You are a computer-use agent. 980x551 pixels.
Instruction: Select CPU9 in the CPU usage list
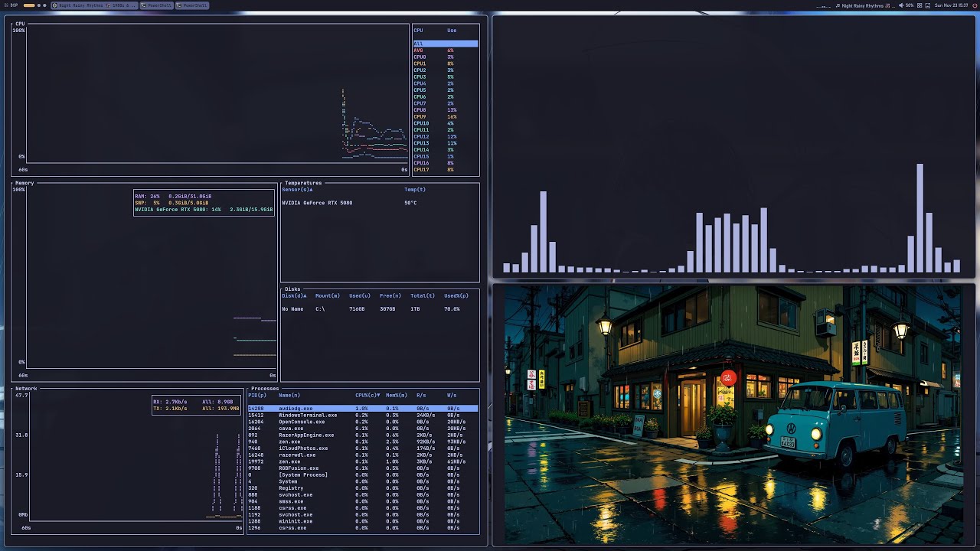tap(446, 117)
